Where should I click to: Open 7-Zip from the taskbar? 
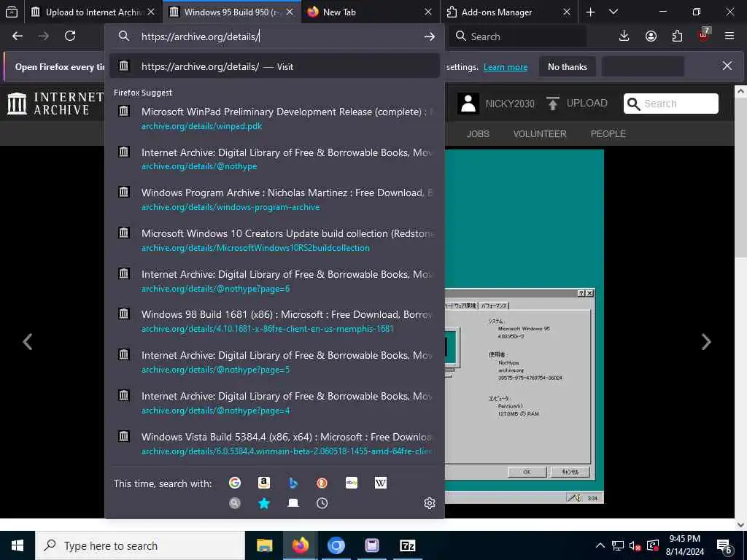(x=407, y=545)
